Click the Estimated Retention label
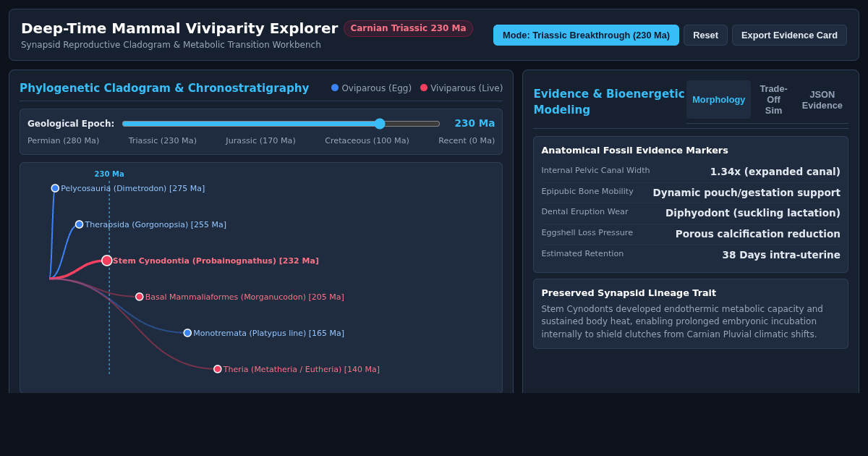This screenshot has height=456, width=868. tap(582, 254)
